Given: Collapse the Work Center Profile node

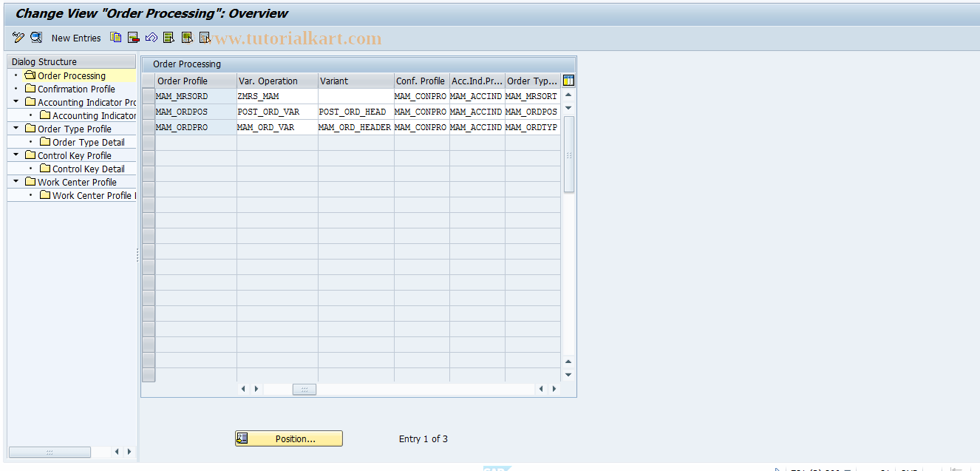Looking at the screenshot, I should pos(14,182).
